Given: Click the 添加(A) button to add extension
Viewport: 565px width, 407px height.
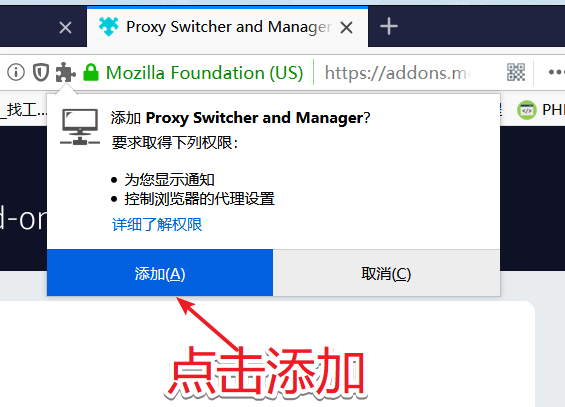Looking at the screenshot, I should [x=160, y=273].
